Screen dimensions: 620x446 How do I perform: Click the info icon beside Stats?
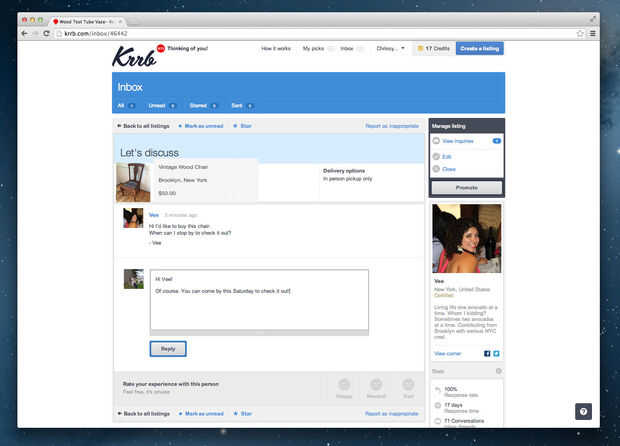click(x=499, y=371)
